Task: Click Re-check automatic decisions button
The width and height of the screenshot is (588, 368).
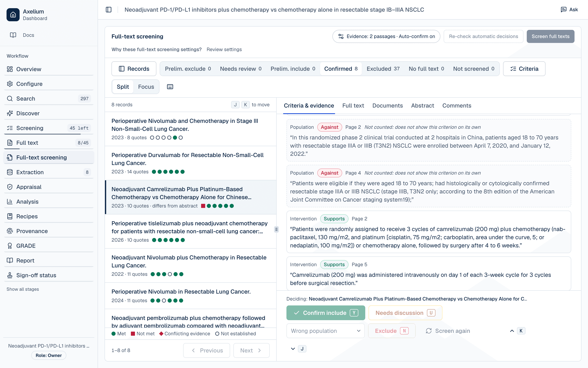Action: pyautogui.click(x=483, y=36)
